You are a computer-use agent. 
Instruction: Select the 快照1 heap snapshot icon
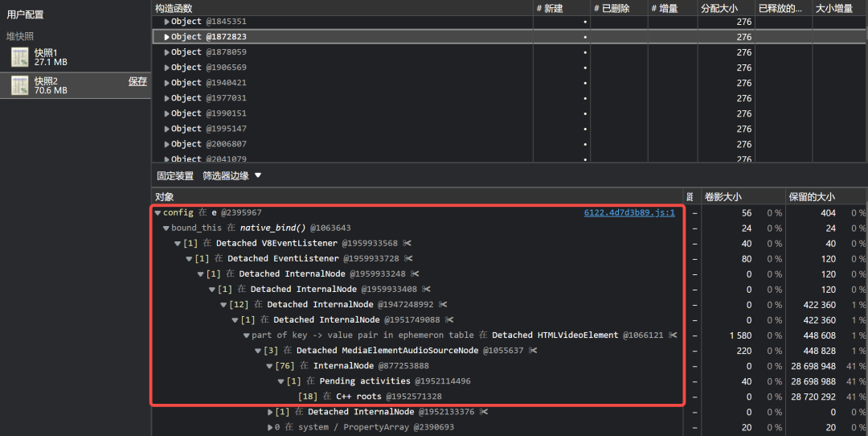tap(20, 57)
